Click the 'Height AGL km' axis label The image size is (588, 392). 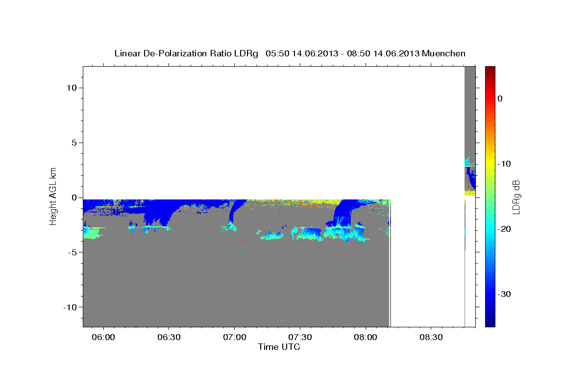coord(52,196)
